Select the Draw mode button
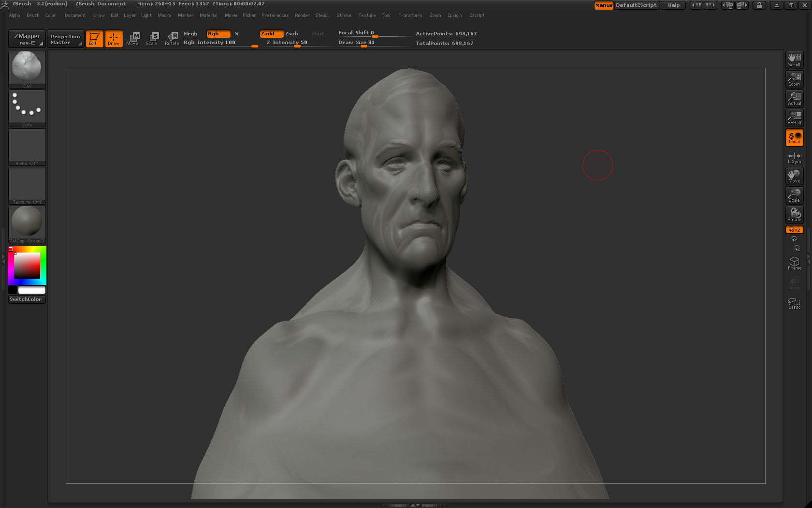Image resolution: width=812 pixels, height=508 pixels. click(114, 39)
